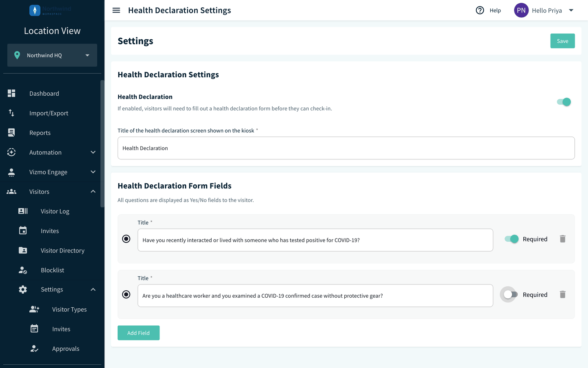Open the Hello Priya account dropdown arrow
This screenshot has height=368, width=588.
click(x=571, y=10)
